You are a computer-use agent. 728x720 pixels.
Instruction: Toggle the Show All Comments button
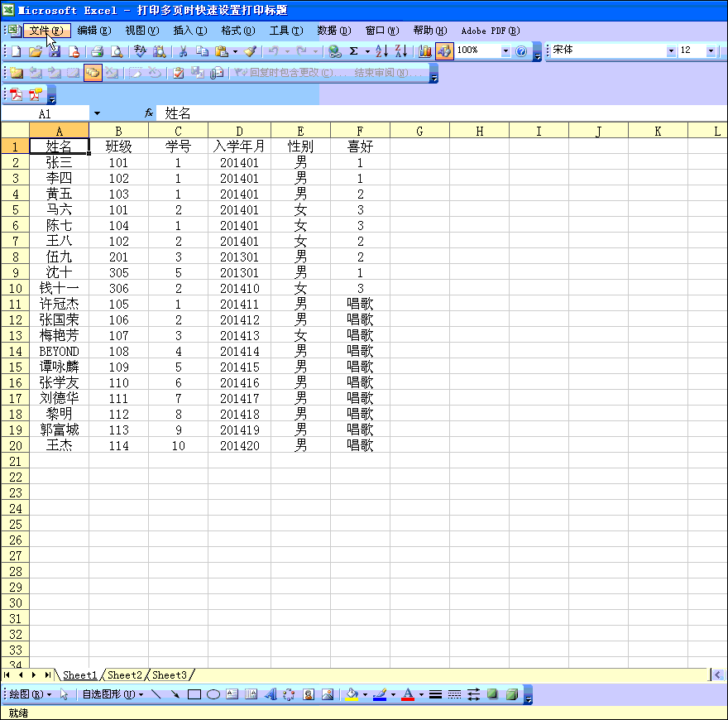92,73
